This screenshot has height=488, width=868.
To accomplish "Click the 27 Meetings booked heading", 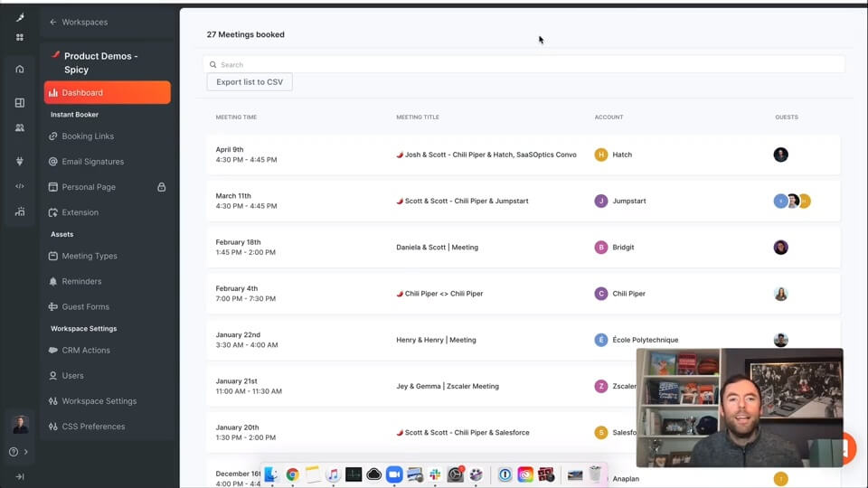I will tap(245, 34).
